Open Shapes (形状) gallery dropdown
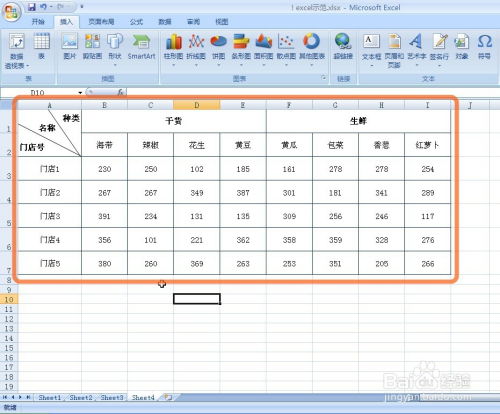This screenshot has height=414, width=500. [115, 65]
